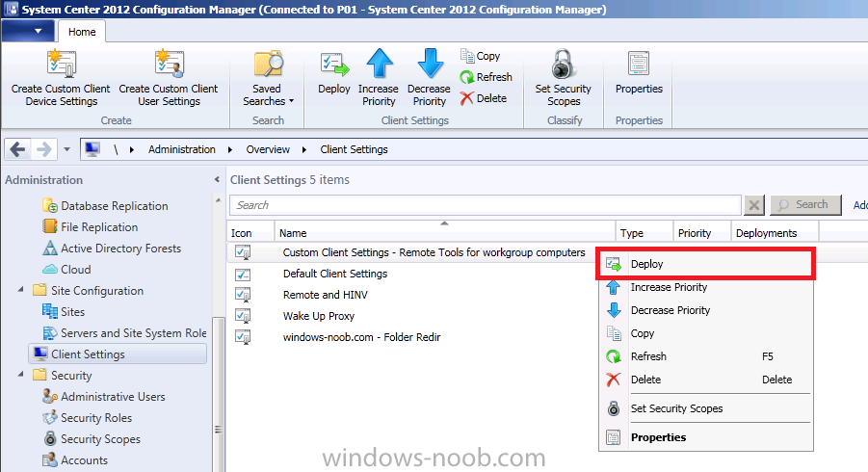The image size is (868, 472).
Task: Click Decrease Priority ribbon arrow
Action: click(430, 64)
